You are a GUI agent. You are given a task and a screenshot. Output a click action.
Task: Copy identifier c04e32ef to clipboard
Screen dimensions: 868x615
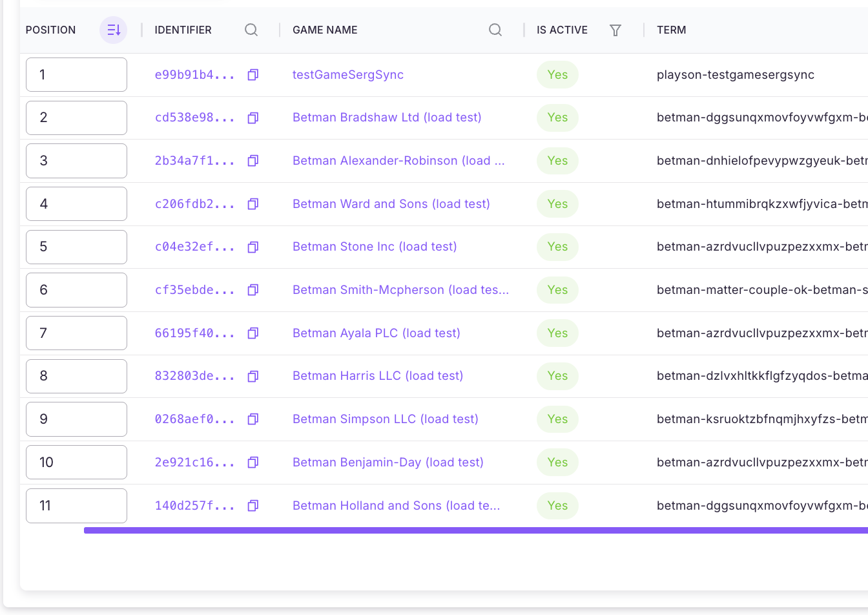click(x=253, y=247)
